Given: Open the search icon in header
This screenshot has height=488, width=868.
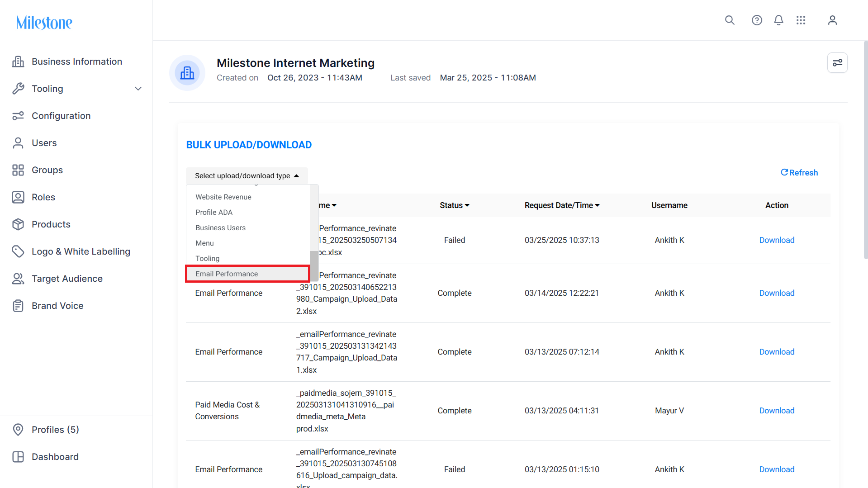Looking at the screenshot, I should coord(730,20).
